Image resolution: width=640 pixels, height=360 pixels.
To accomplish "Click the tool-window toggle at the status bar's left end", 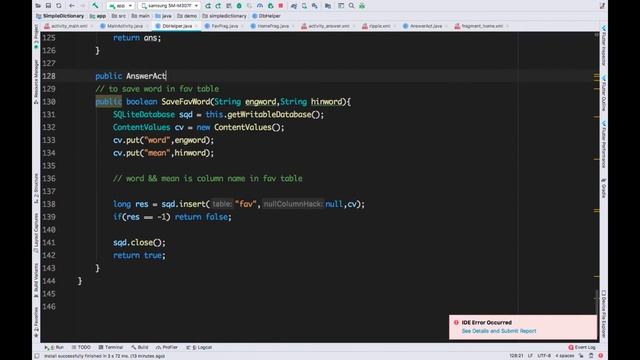I will [x=36, y=356].
